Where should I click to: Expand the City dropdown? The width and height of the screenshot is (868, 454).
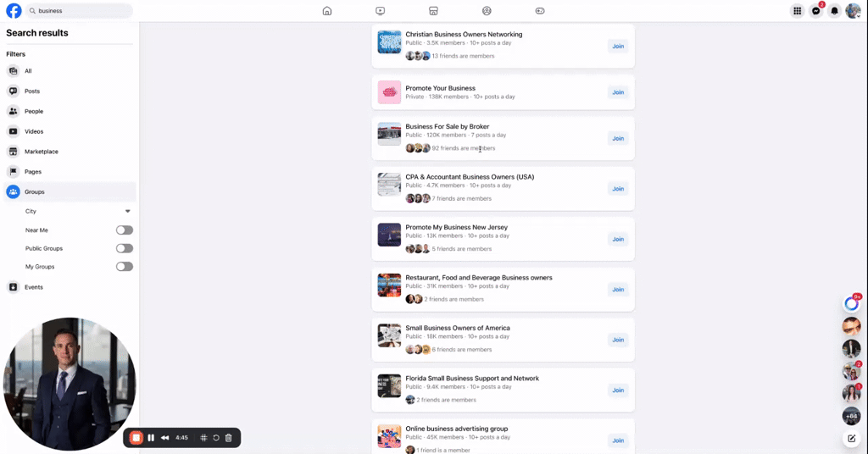(77, 211)
